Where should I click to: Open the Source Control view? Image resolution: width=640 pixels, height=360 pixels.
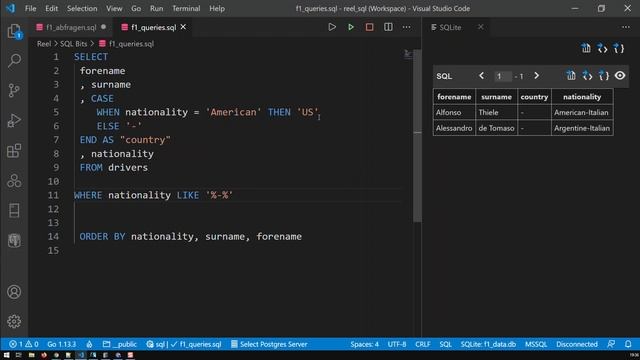(x=14, y=90)
